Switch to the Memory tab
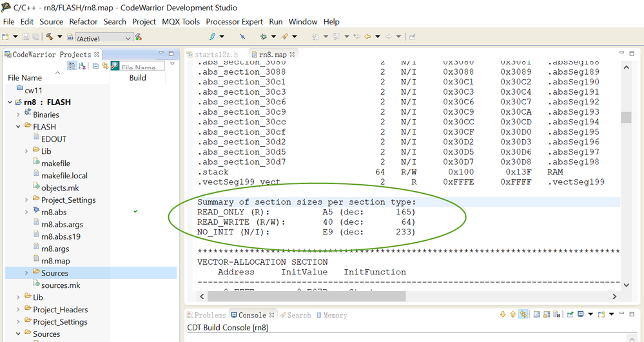The width and height of the screenshot is (644, 342). coord(331,316)
